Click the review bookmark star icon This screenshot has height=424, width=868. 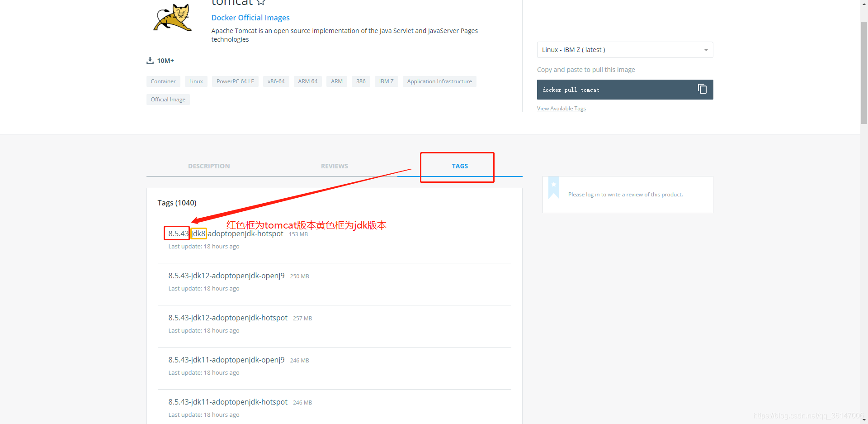click(554, 187)
